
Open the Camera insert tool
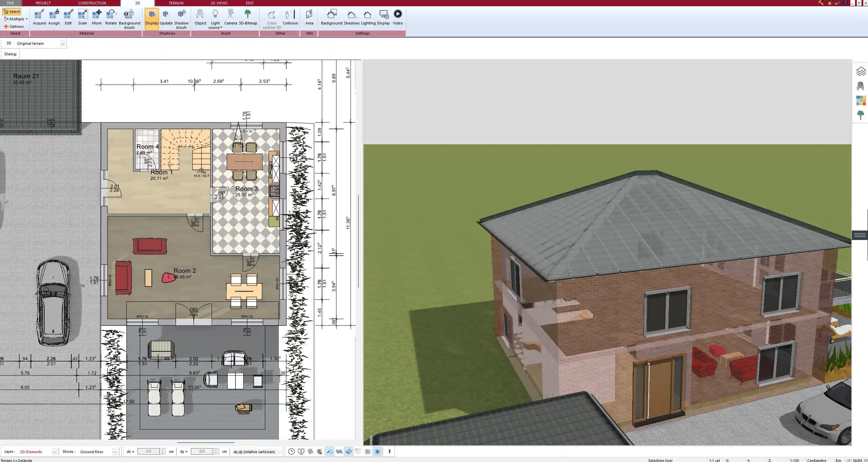[231, 17]
